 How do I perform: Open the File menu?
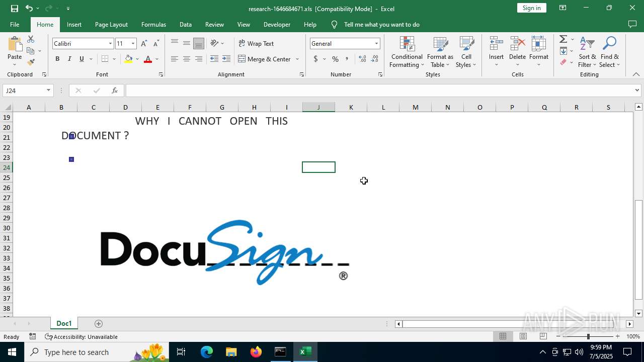pyautogui.click(x=15, y=25)
